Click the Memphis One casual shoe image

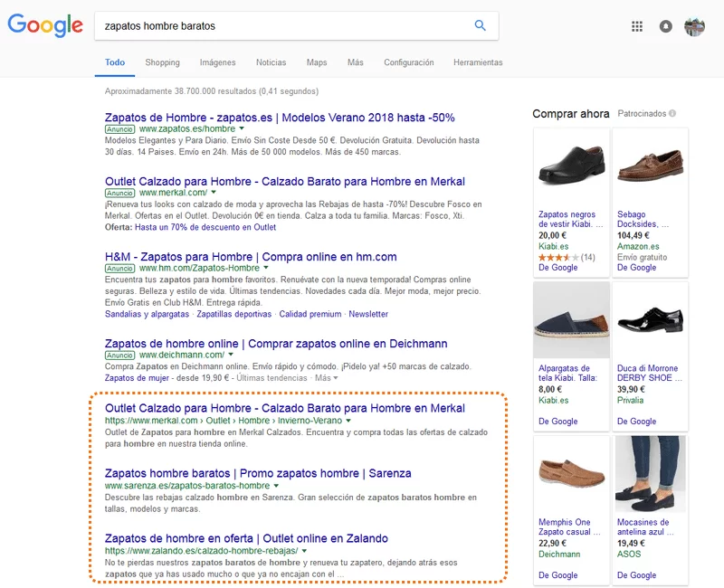[572, 474]
